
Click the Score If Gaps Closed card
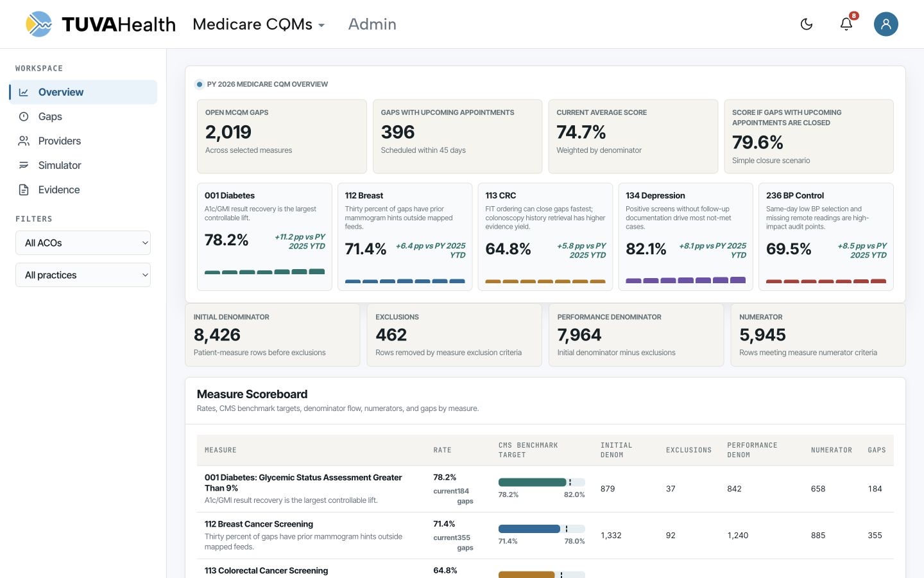pos(809,136)
